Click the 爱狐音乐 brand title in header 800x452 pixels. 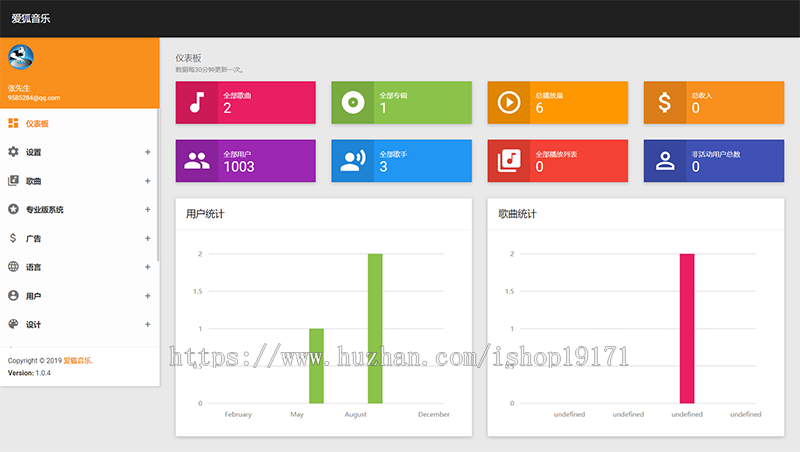coord(31,18)
